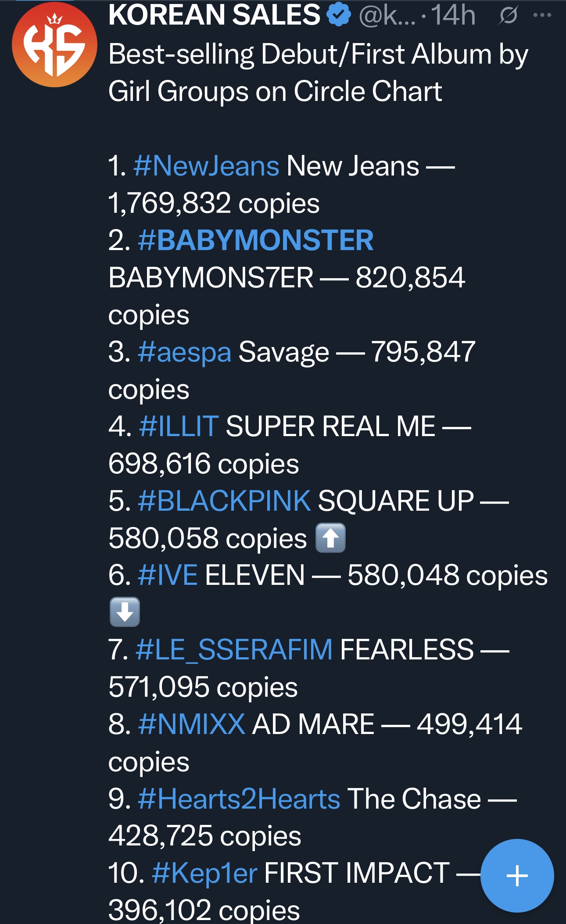Open the Korean Sales profile avatar
Image resolution: width=566 pixels, height=924 pixels.
pos(54,44)
